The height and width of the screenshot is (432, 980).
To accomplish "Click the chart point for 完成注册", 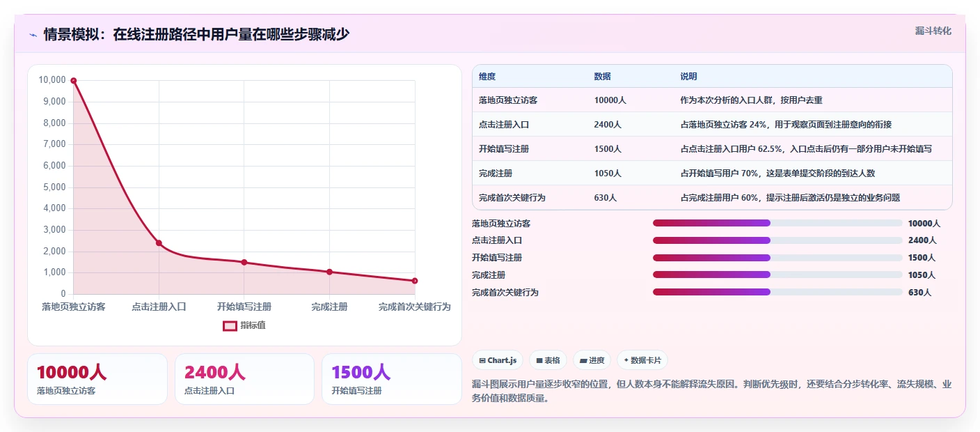I will pyautogui.click(x=330, y=272).
